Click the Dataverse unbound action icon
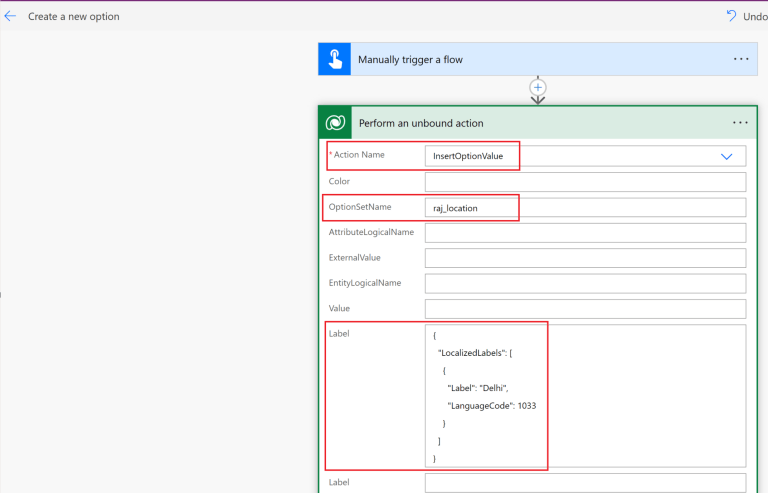This screenshot has height=493, width=768. 334,123
